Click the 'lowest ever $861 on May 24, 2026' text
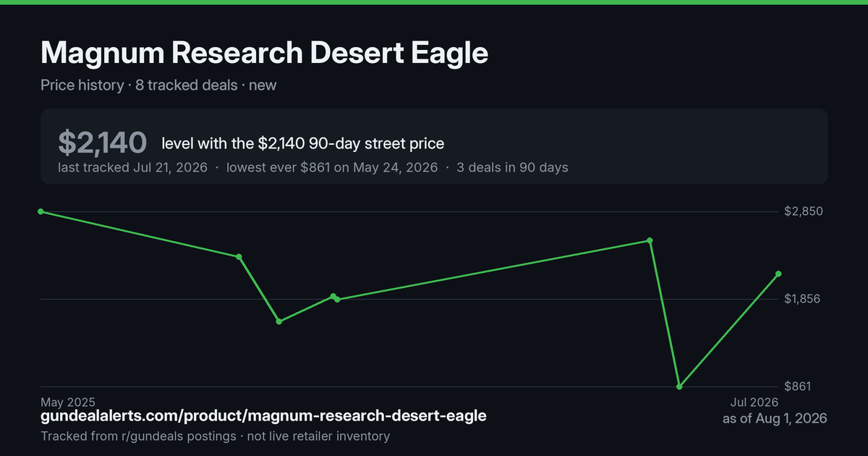 tap(332, 167)
